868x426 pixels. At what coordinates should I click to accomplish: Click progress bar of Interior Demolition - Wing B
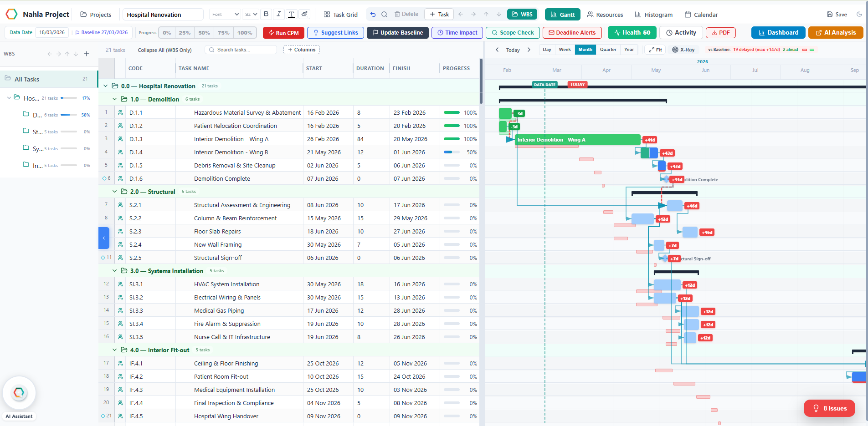tap(452, 152)
